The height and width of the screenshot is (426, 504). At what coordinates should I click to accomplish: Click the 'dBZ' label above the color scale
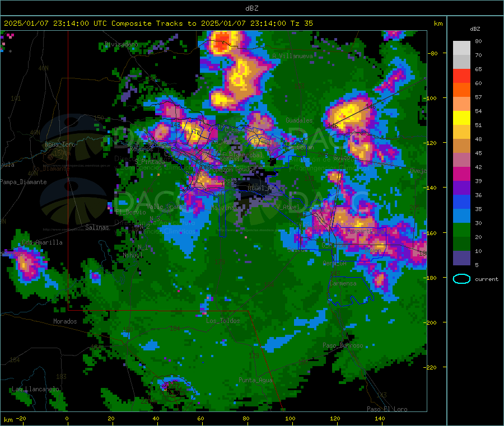475,29
